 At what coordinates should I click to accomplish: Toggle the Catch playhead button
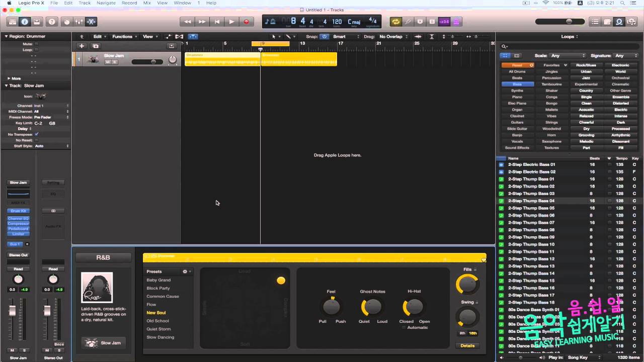click(x=193, y=37)
